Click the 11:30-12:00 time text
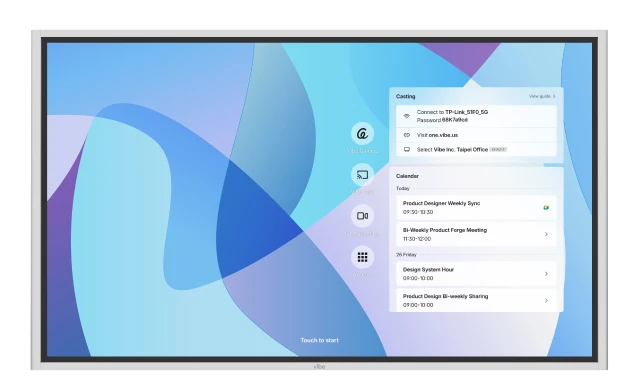The height and width of the screenshot is (391, 641). click(417, 239)
